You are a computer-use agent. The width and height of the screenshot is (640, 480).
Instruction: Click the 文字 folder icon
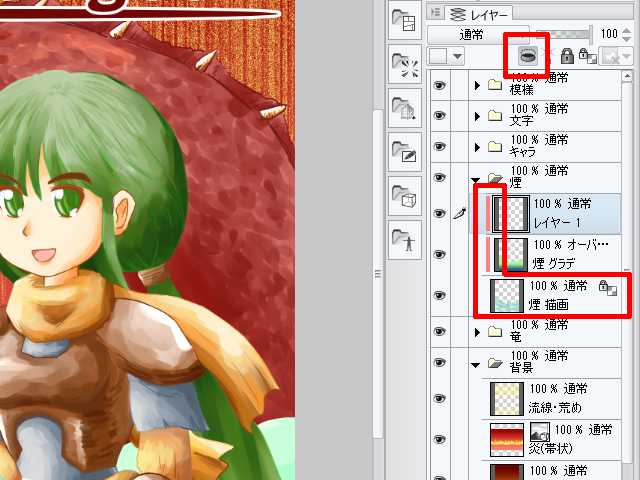point(495,116)
